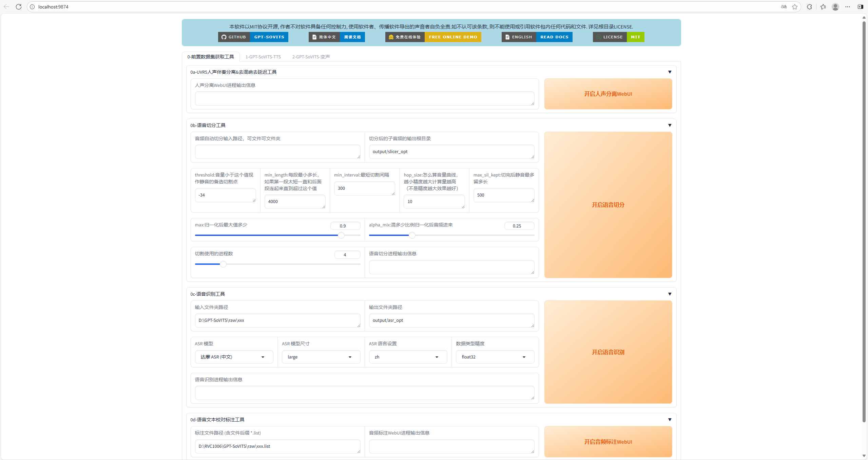The width and height of the screenshot is (868, 460).
Task: Open the ASR 模型尺寸 large dropdown
Action: click(x=321, y=357)
